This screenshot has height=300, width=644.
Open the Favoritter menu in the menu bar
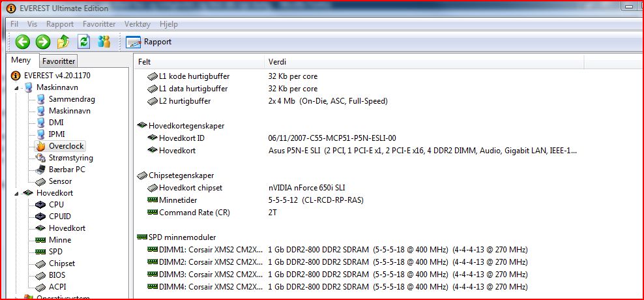click(99, 24)
